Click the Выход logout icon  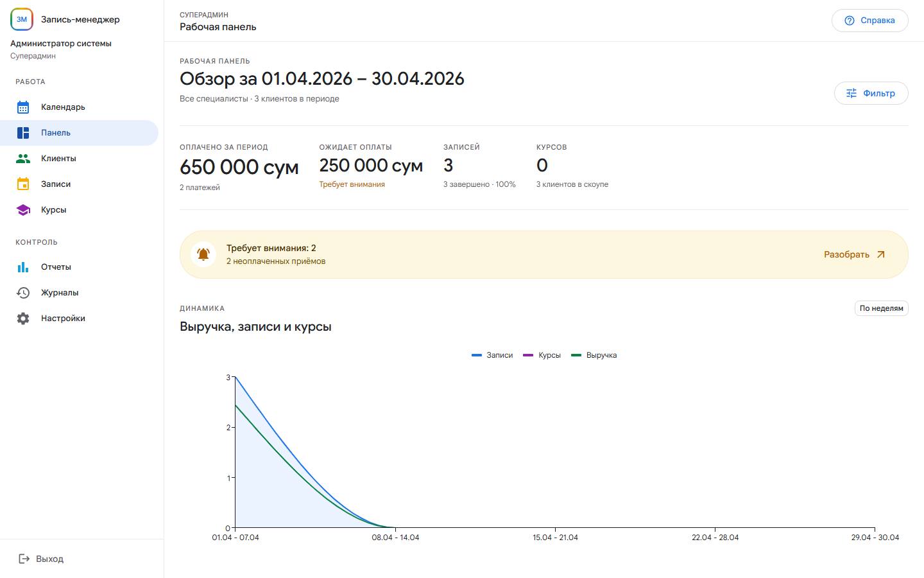coord(24,559)
